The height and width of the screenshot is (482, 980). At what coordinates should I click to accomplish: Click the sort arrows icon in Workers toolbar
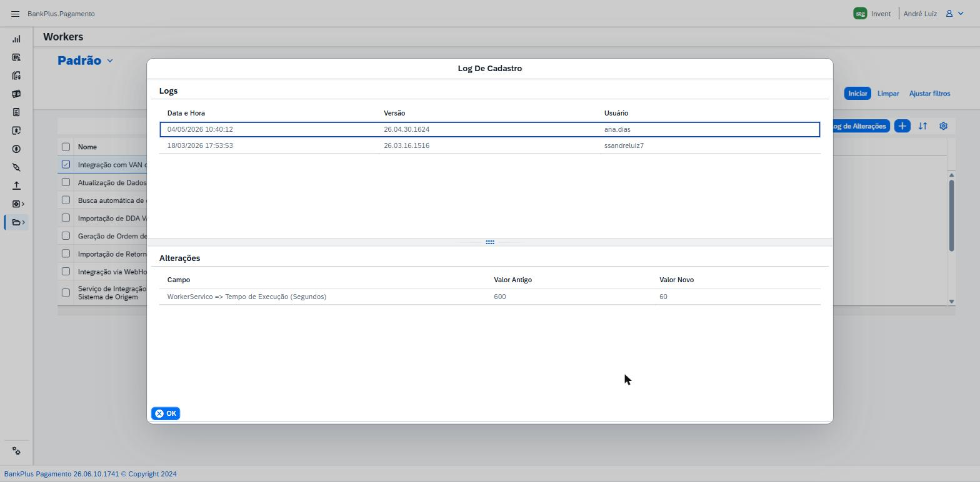(922, 126)
